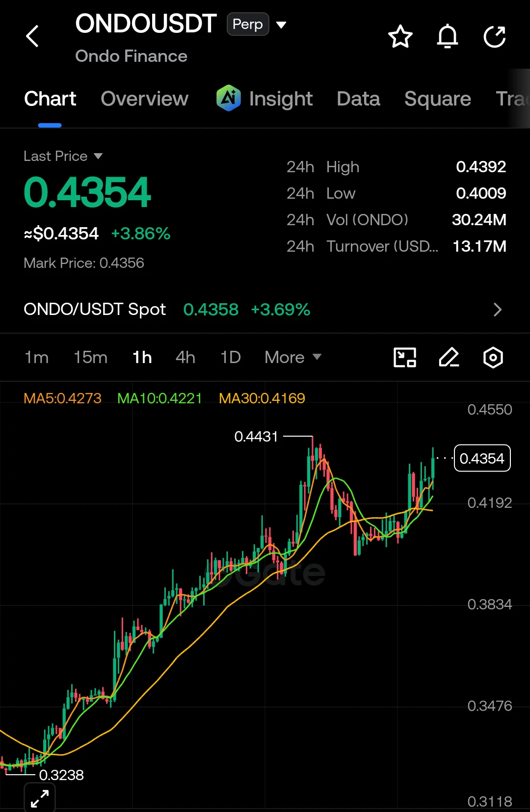Tap the MA30:0.4169 indicator label
Screen dimensions: 530x812
tap(262, 398)
